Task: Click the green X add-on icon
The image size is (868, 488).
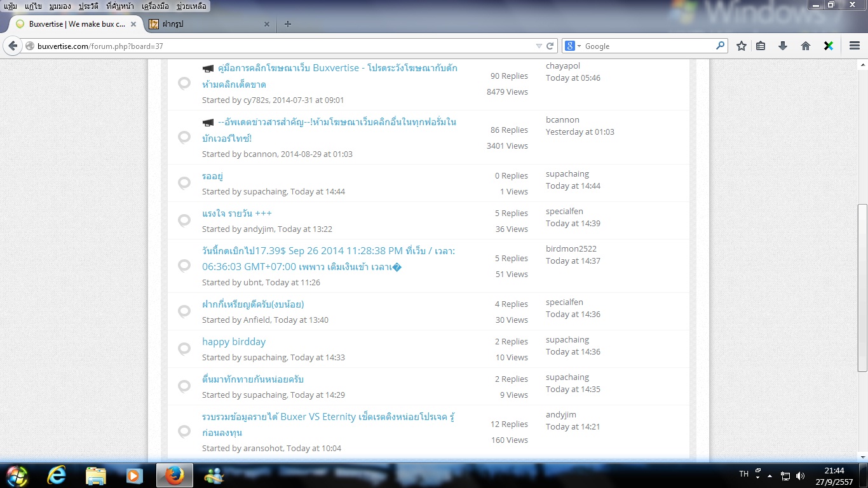Action: click(x=828, y=46)
